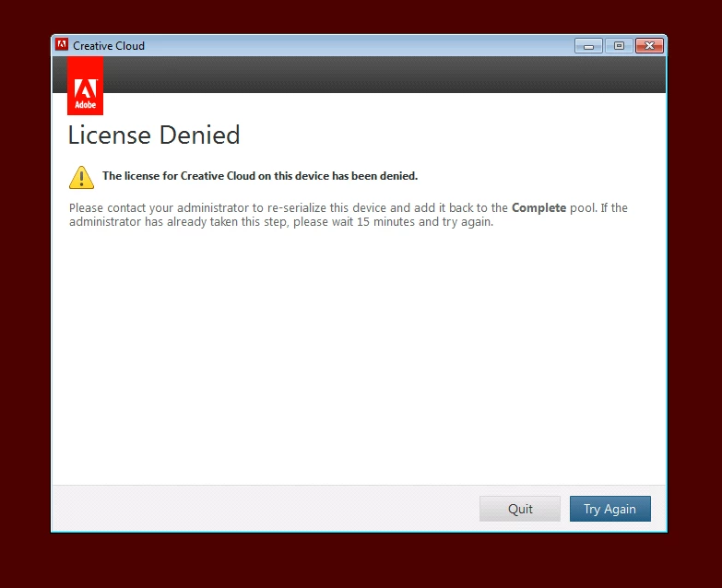
Task: Click the Try Again button
Action: click(x=610, y=509)
